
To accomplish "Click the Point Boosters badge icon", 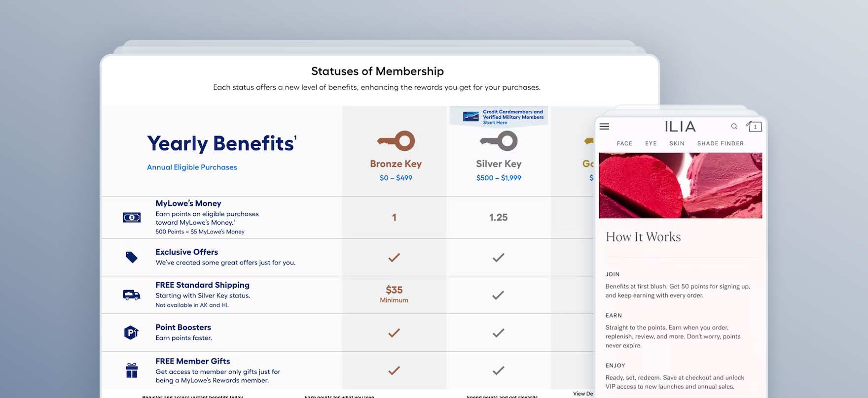I will click(x=131, y=332).
